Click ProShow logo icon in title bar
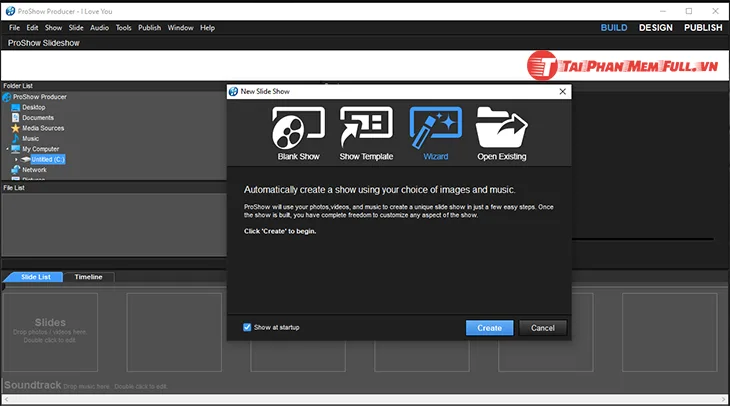Viewport: 730px width, 406px height. click(10, 11)
